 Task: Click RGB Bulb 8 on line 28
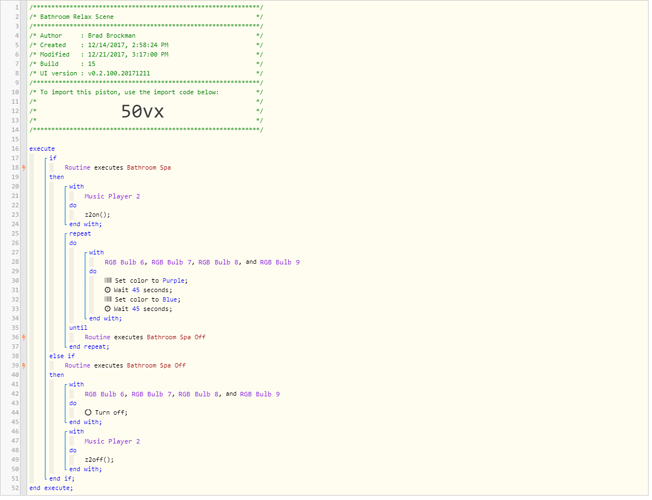[218, 262]
